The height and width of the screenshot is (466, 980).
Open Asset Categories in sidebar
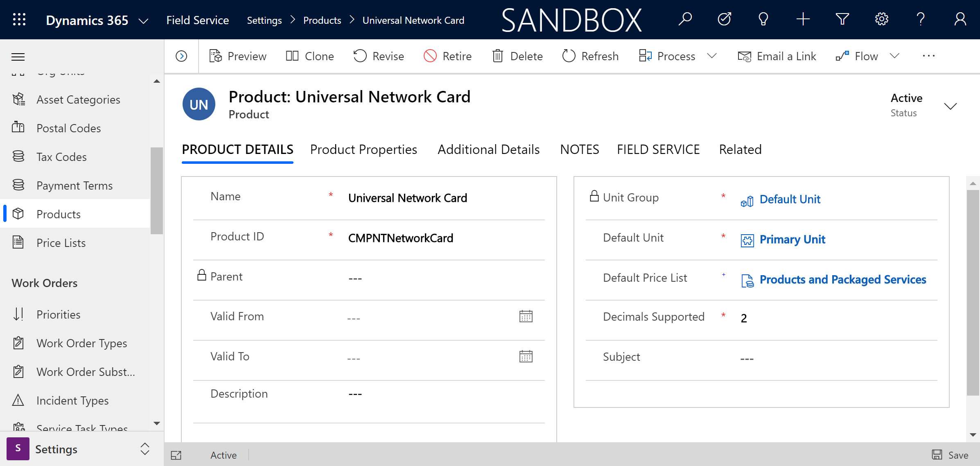tap(76, 100)
